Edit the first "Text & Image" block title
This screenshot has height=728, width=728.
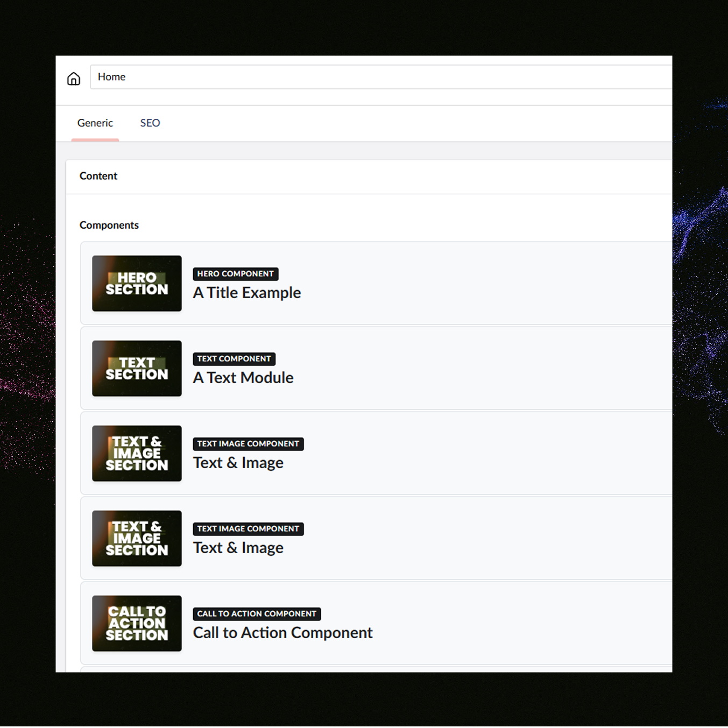click(238, 463)
